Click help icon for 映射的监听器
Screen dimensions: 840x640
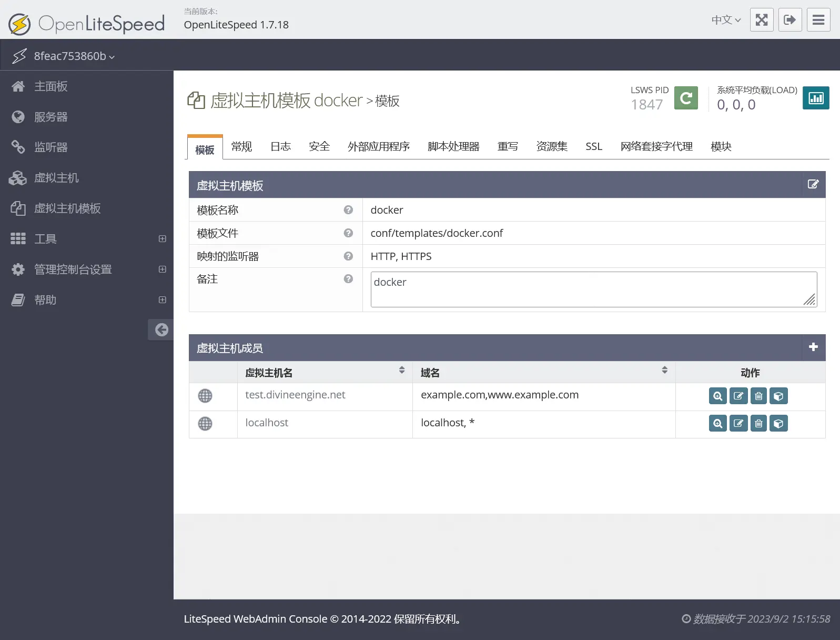(348, 256)
